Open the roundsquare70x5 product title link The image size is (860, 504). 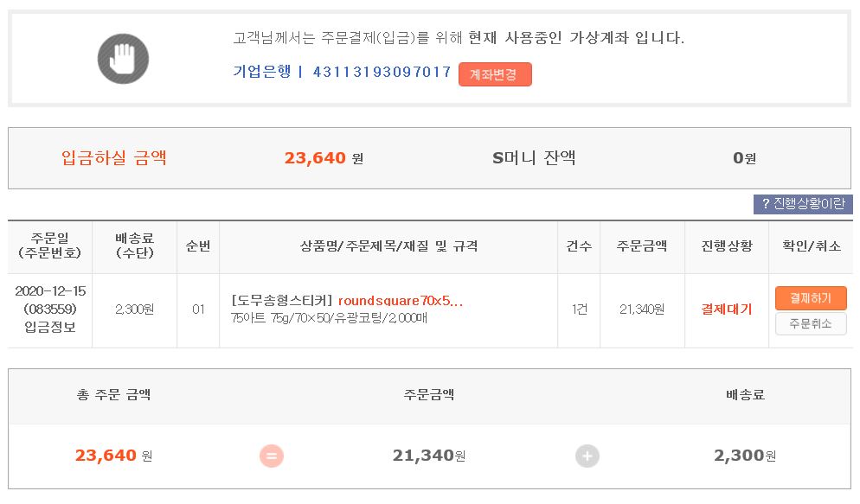(401, 301)
